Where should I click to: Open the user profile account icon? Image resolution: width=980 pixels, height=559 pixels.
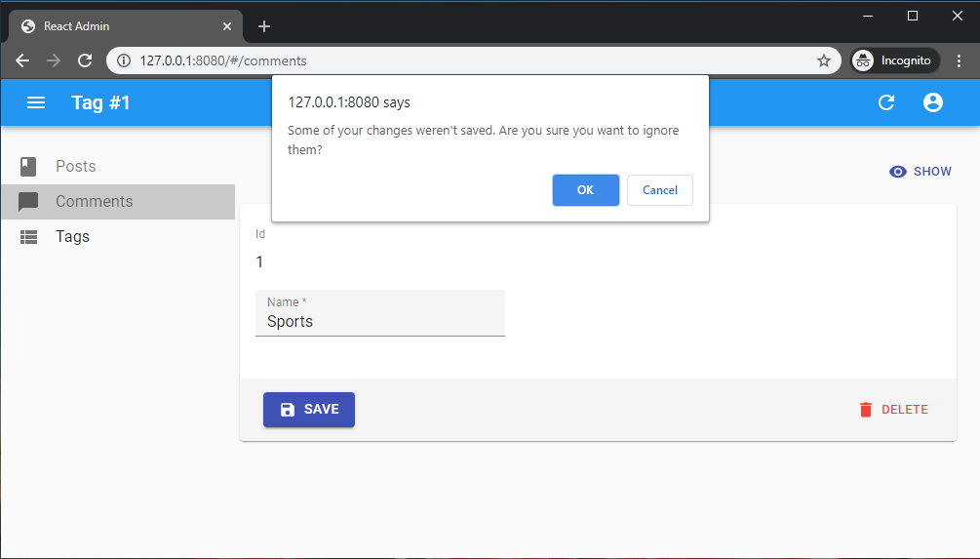[x=933, y=102]
